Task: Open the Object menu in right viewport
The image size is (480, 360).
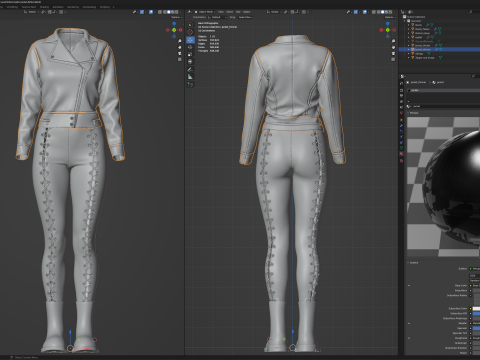Action: (x=247, y=12)
